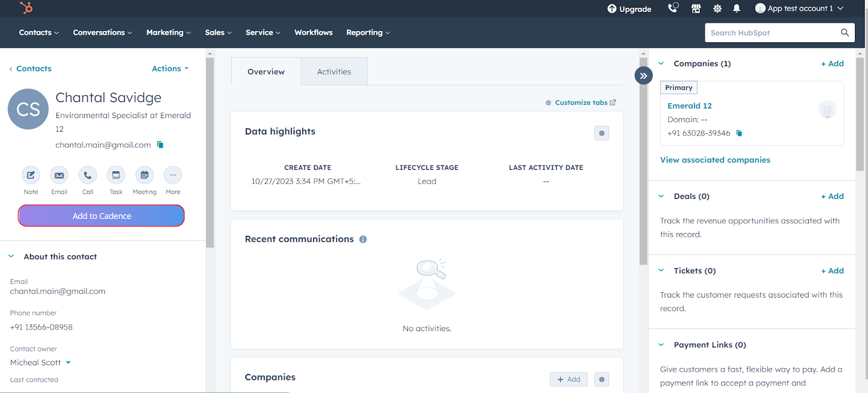
Task: Schedule a Meeting with the contact
Action: [144, 175]
